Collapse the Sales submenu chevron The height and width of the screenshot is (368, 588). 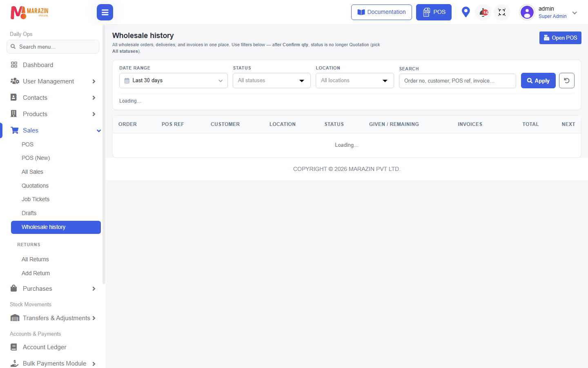(98, 130)
